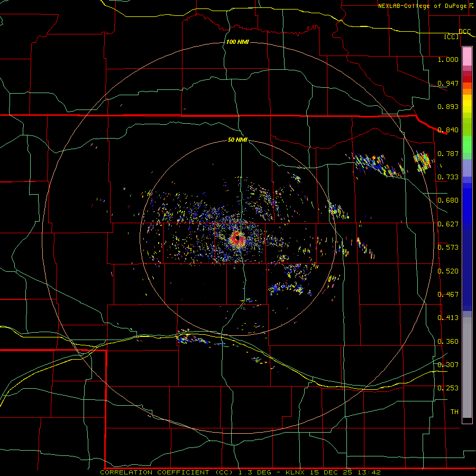476x476 pixels.
Task: Click the 0.627 legend value
Action: pyautogui.click(x=448, y=224)
